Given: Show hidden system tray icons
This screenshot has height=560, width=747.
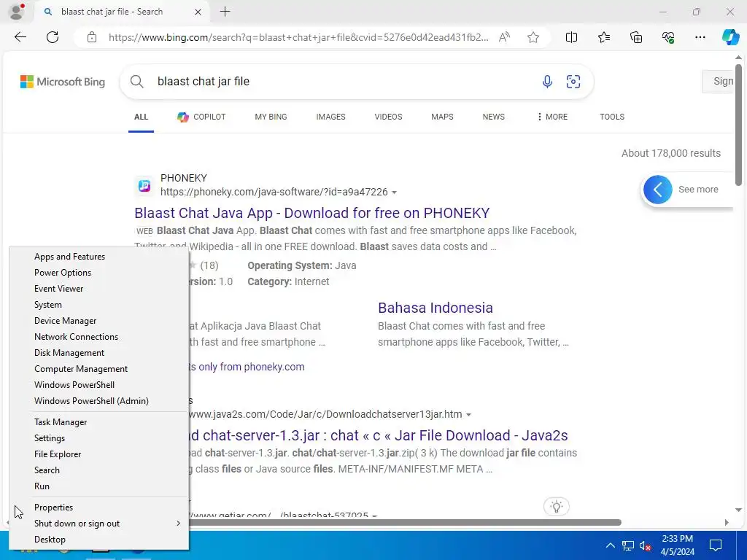Looking at the screenshot, I should [610, 545].
